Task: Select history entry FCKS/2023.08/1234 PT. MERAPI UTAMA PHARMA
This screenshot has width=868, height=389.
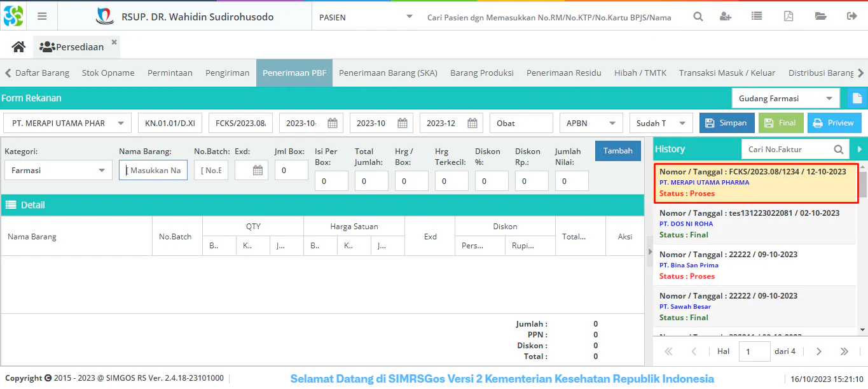Action: point(757,183)
